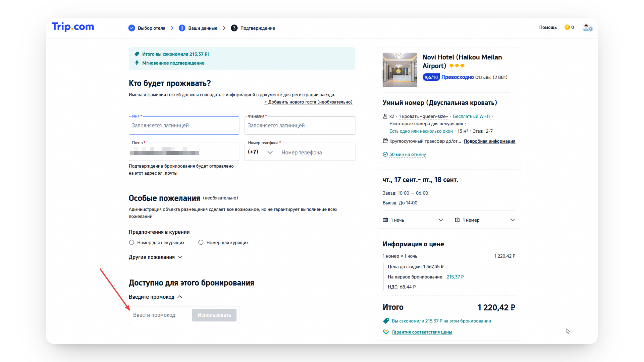
Task: Collapse Введите промокод section
Action: coord(156,297)
